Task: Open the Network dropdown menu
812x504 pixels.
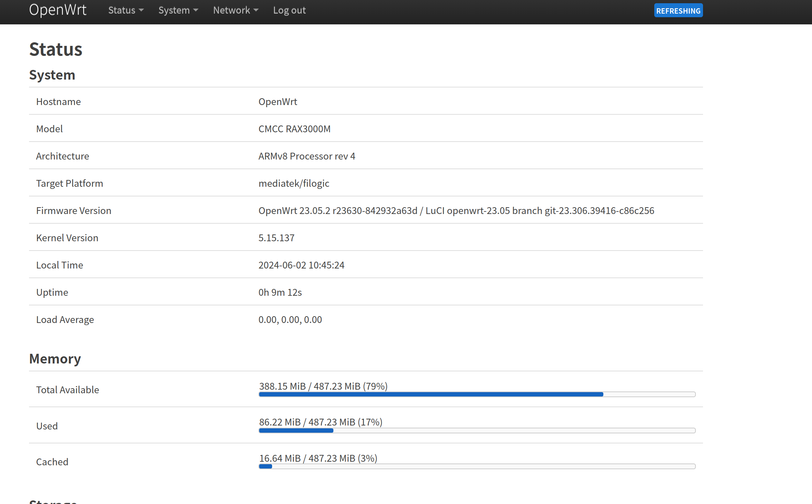Action: pos(235,10)
